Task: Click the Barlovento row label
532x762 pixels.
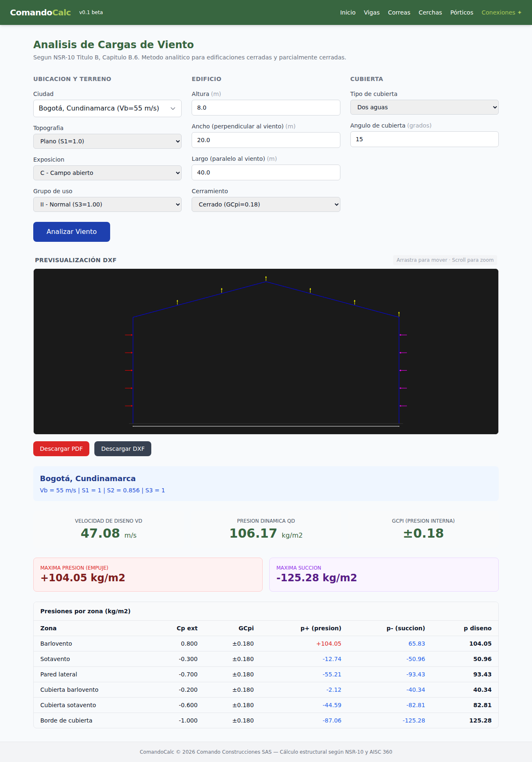Action: 56,644
